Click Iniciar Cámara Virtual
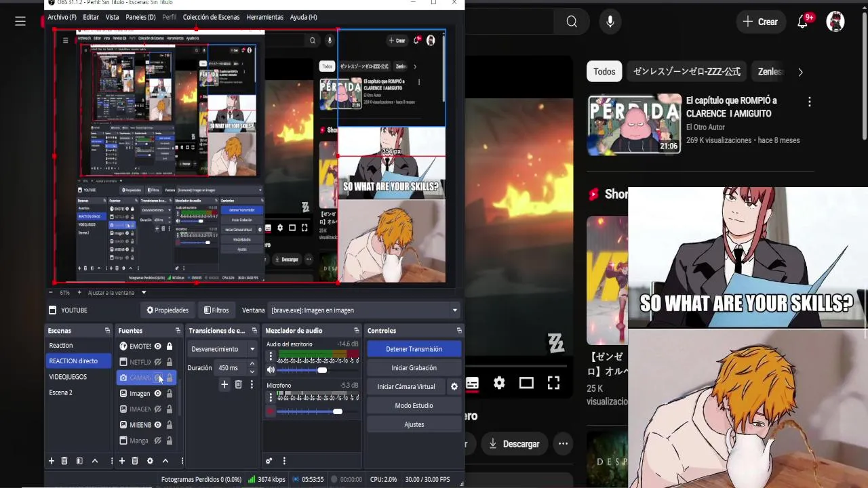868x488 pixels. [x=406, y=386]
